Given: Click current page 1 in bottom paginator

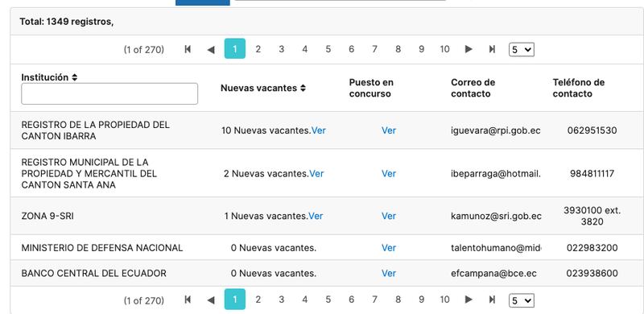Looking at the screenshot, I should [x=235, y=300].
